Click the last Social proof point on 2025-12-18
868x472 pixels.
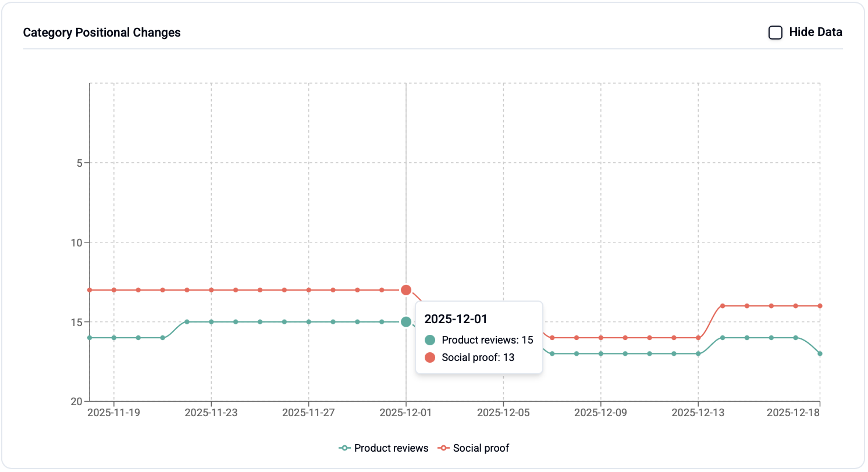820,306
